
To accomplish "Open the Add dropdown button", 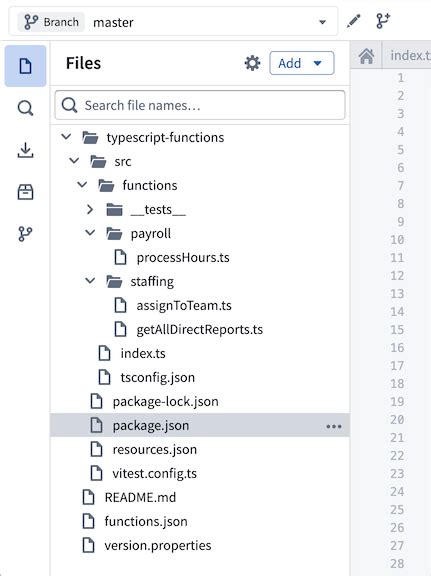I will pos(302,63).
